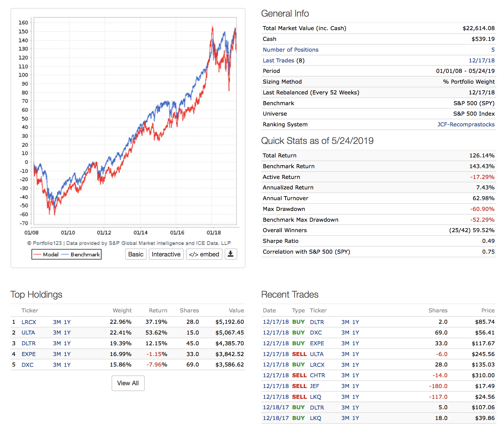Image resolution: width=504 pixels, height=428 pixels.
Task: Click the download chart icon
Action: (230, 254)
